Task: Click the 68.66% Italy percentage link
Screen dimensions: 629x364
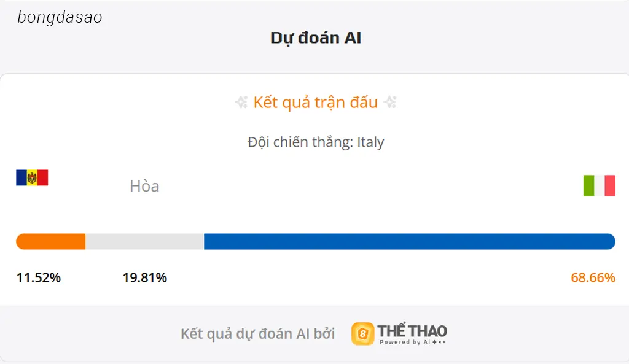Action: click(593, 277)
